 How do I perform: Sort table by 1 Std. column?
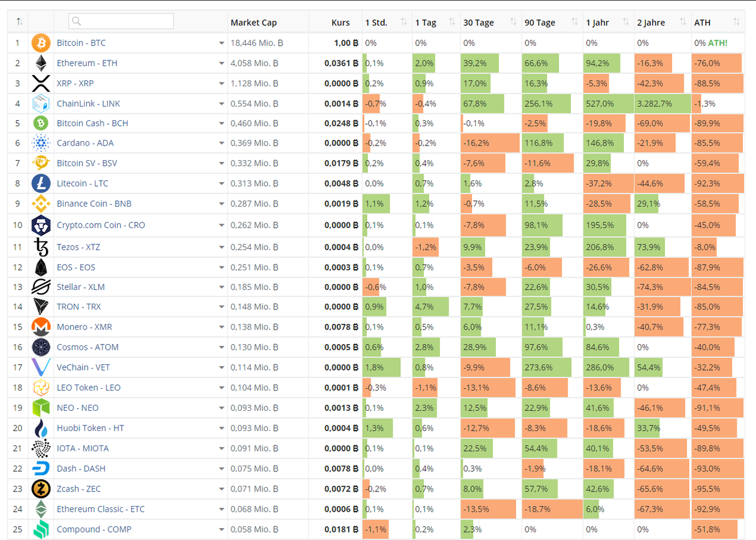tap(404, 22)
